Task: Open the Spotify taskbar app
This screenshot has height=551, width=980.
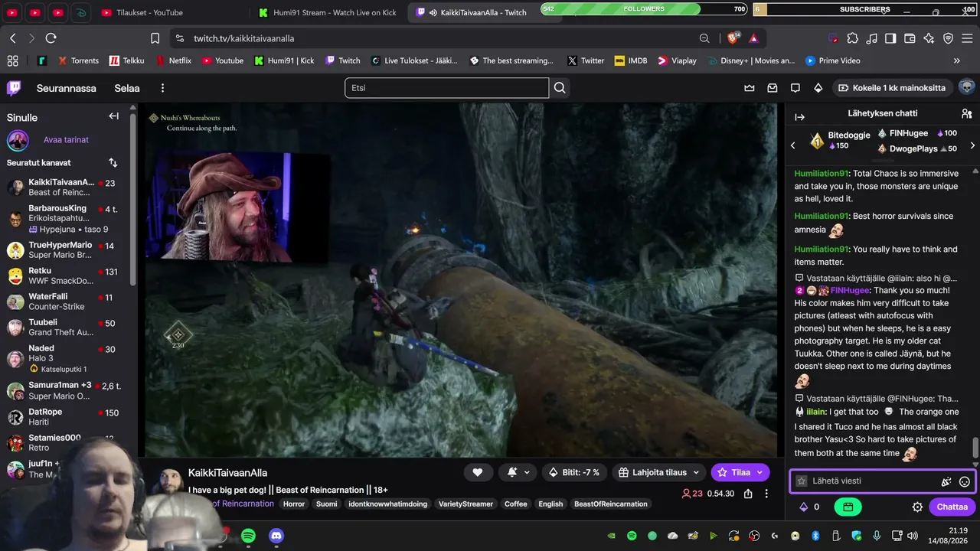Action: pyautogui.click(x=248, y=536)
